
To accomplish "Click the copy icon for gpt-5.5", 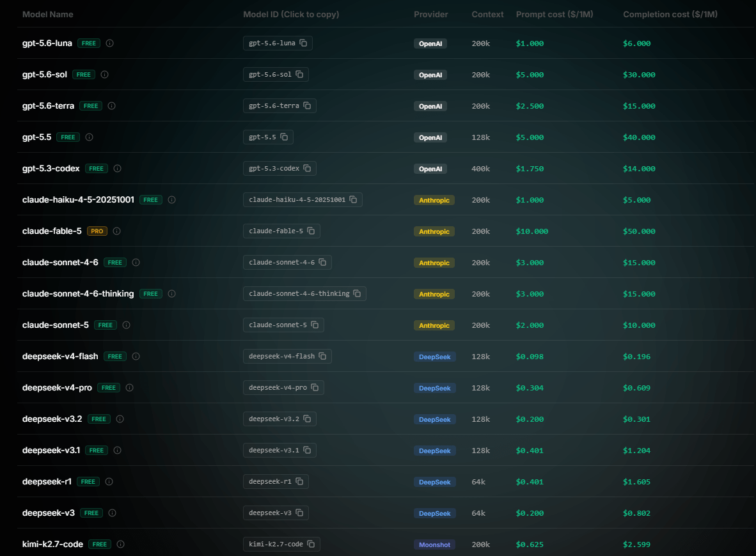I will point(284,137).
